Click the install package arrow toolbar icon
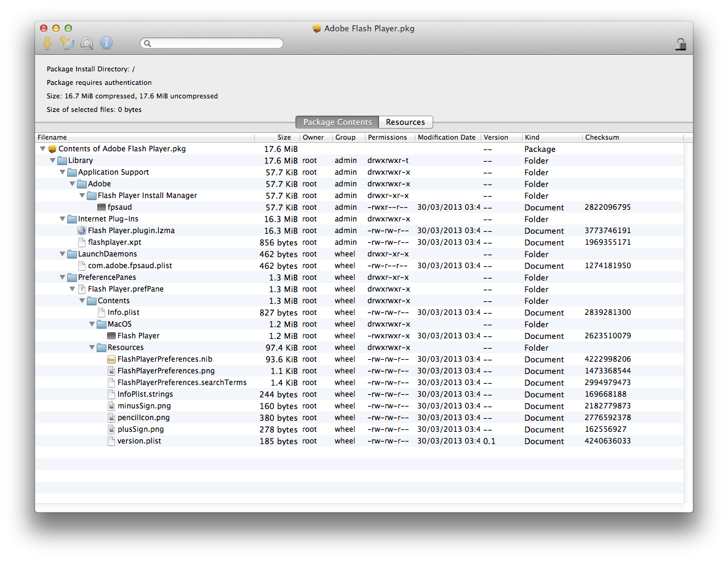Image resolution: width=728 pixels, height=561 pixels. pyautogui.click(x=47, y=43)
